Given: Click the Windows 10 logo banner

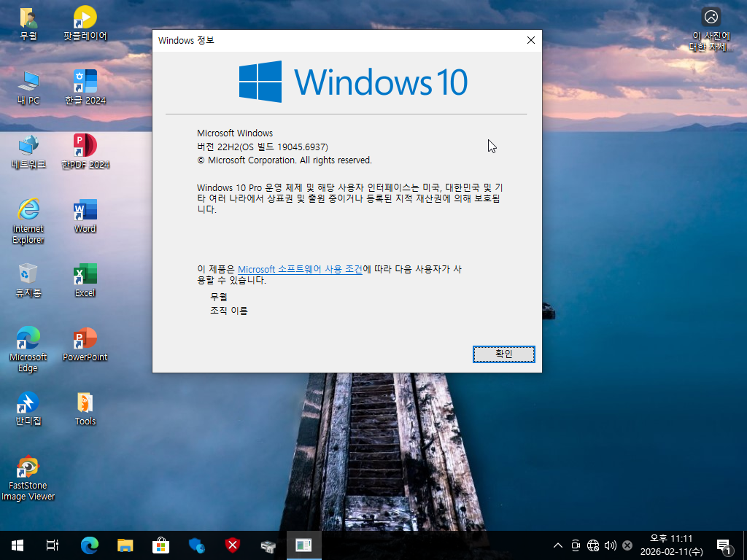Looking at the screenshot, I should pyautogui.click(x=353, y=82).
